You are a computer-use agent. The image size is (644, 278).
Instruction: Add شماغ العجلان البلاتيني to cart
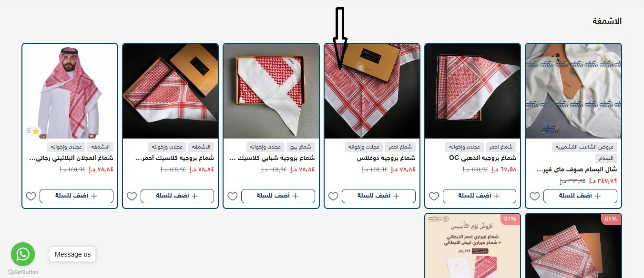pyautogui.click(x=76, y=196)
